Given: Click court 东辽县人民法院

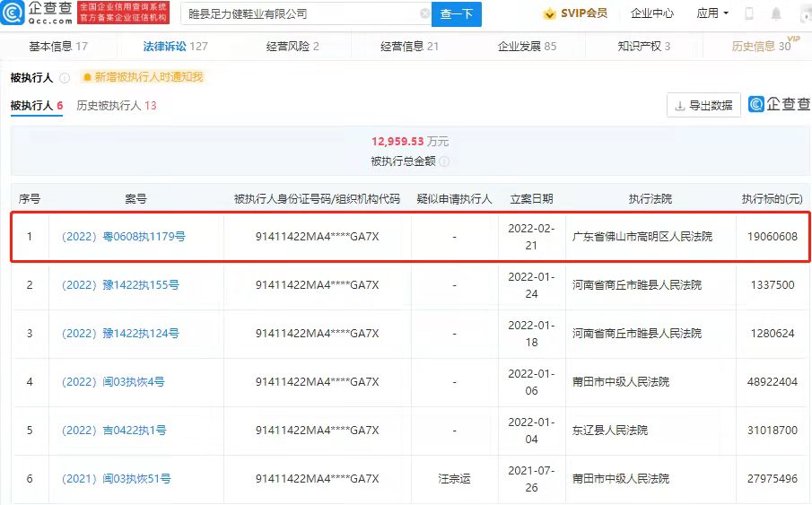Looking at the screenshot, I should (x=609, y=431).
